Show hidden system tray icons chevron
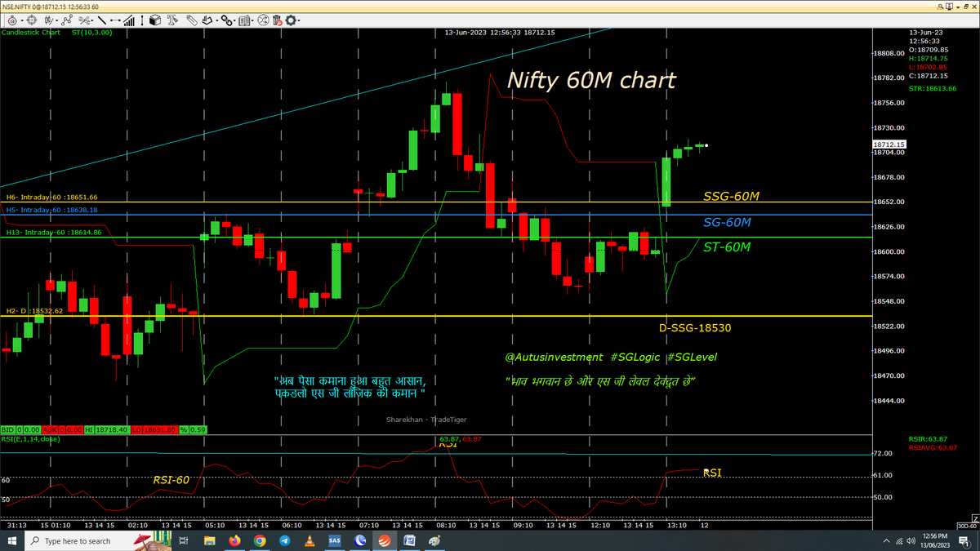This screenshot has width=980, height=551. (886, 540)
